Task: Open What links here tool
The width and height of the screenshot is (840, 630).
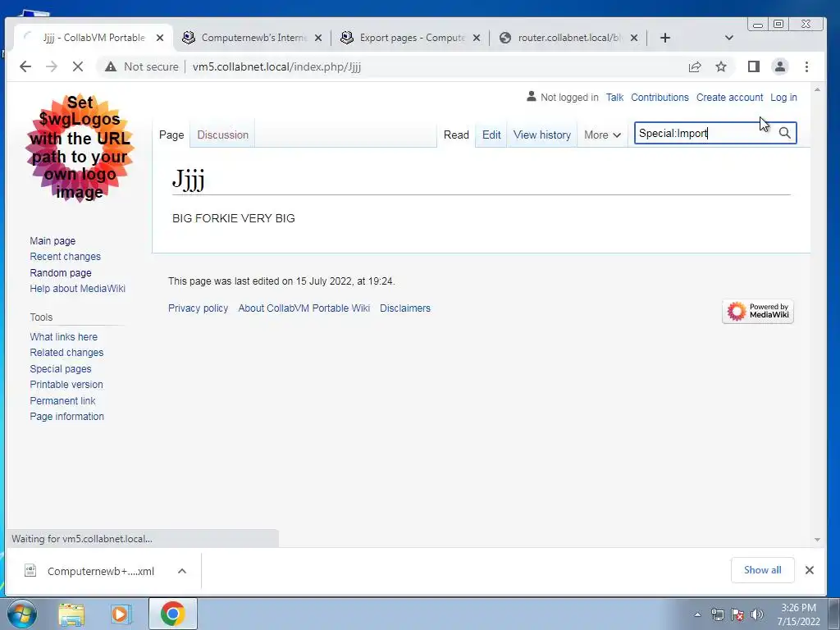Action: pos(64,337)
